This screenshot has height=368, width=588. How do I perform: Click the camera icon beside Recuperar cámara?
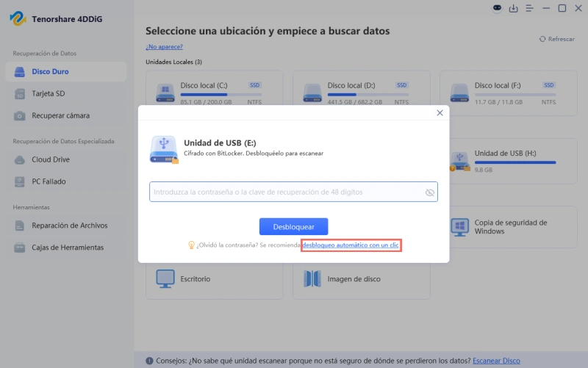click(20, 116)
